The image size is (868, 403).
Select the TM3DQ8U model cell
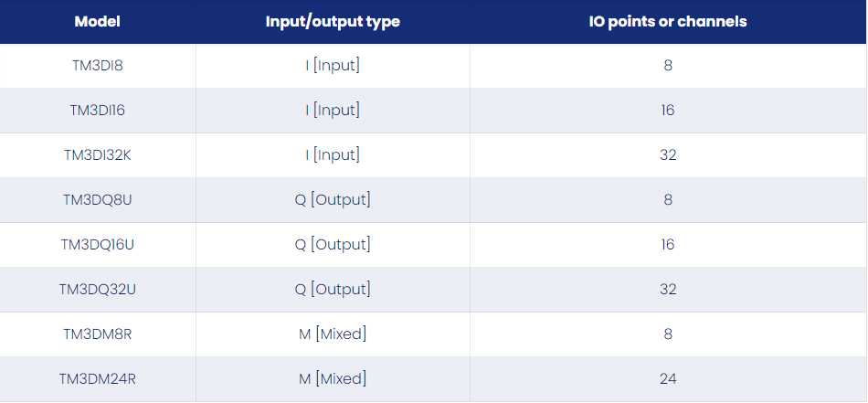coord(98,200)
